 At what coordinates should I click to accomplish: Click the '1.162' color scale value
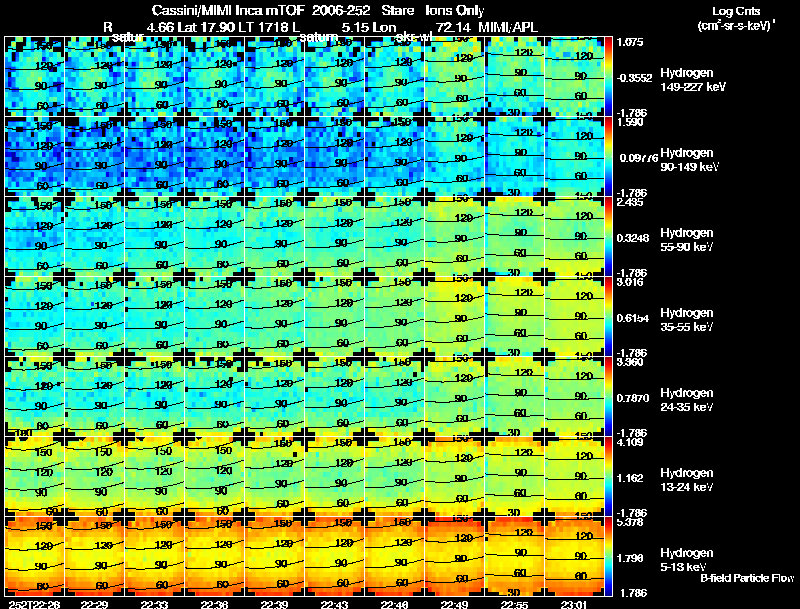point(630,478)
